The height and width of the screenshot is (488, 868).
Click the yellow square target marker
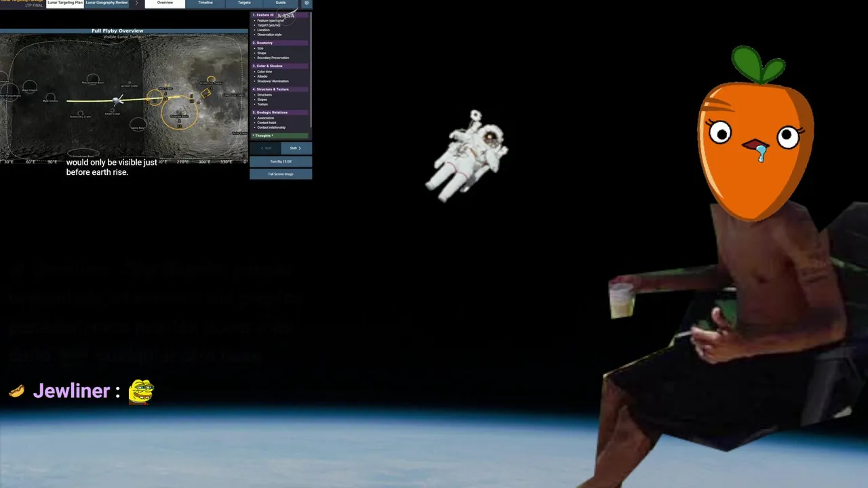coord(205,93)
